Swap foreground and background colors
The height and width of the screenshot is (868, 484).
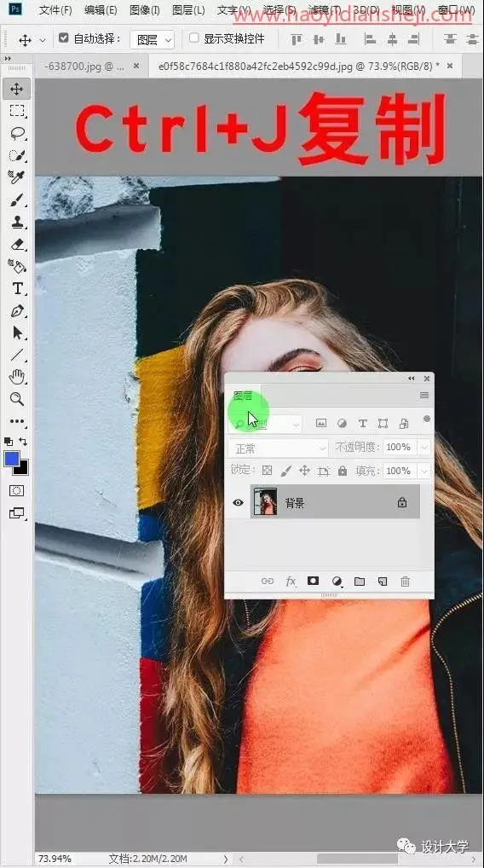23,441
